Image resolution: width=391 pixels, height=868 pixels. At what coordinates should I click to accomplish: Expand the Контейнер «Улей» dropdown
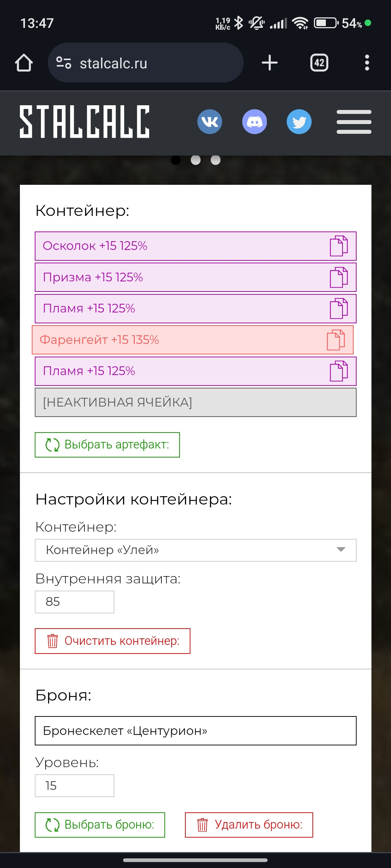pos(195,550)
